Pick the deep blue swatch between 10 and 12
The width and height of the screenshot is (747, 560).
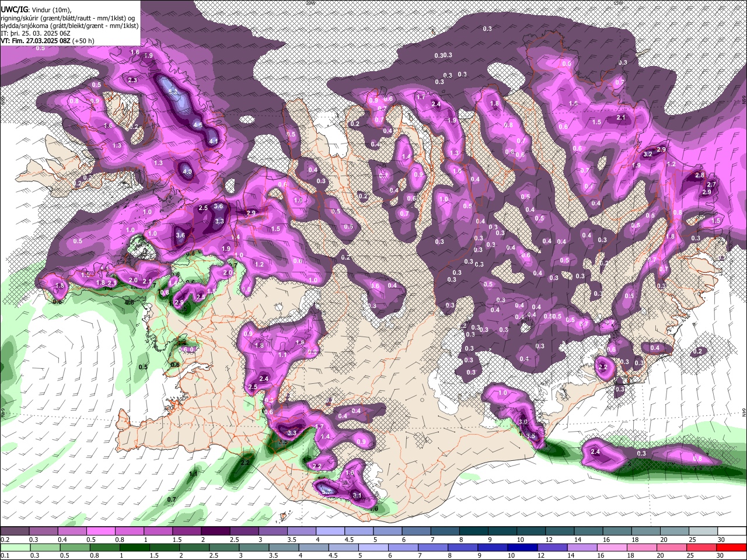pyautogui.click(x=522, y=547)
